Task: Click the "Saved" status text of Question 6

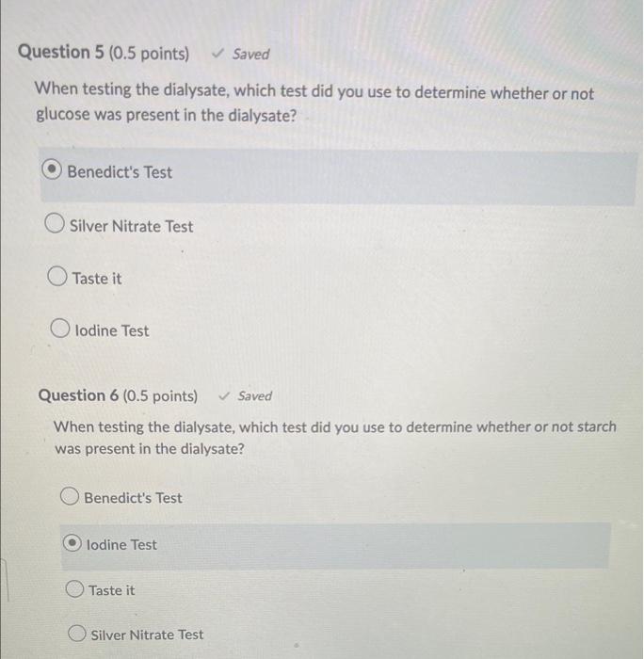Action: pos(255,396)
